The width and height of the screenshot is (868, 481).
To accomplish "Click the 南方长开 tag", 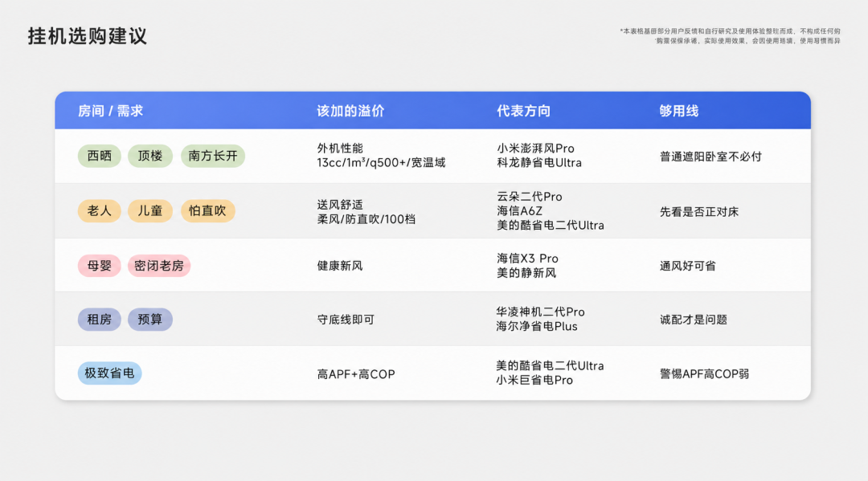I will coord(212,156).
